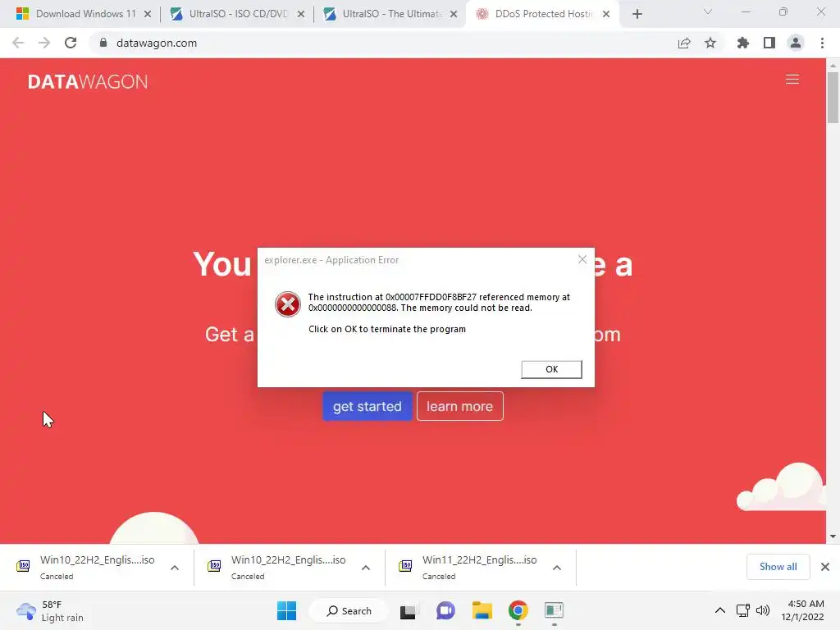Screen dimensions: 840x630
Task: Click Win11_22H2 ISO file icon
Action: pyautogui.click(x=405, y=566)
